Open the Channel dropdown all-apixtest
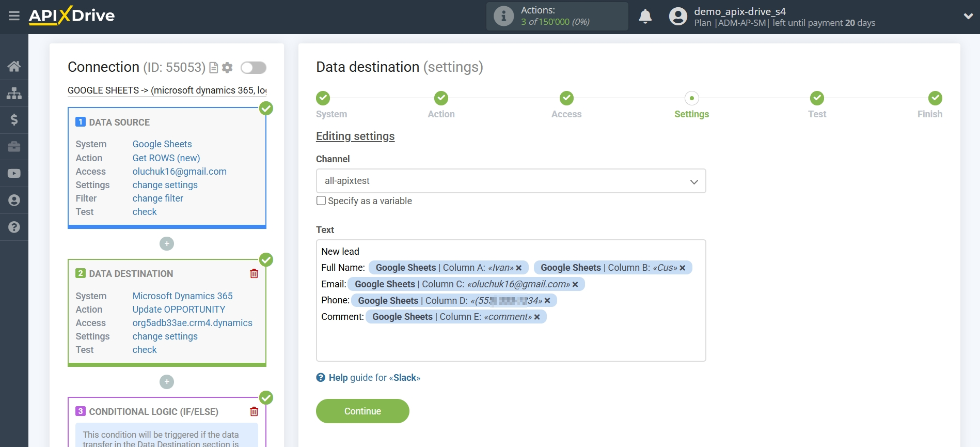980x447 pixels. click(511, 181)
